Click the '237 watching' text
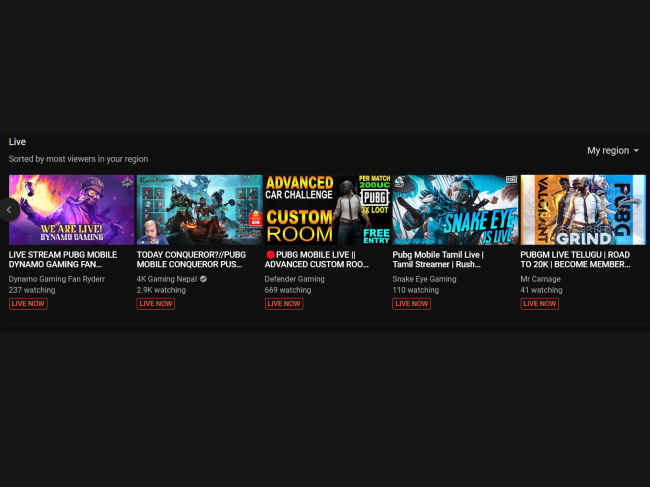Image resolution: width=650 pixels, height=487 pixels. click(32, 290)
